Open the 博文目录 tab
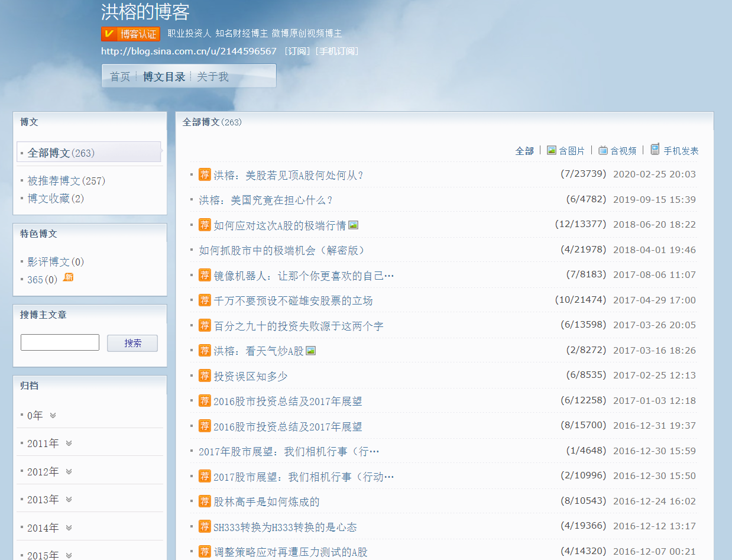This screenshot has width=732, height=560. [164, 77]
